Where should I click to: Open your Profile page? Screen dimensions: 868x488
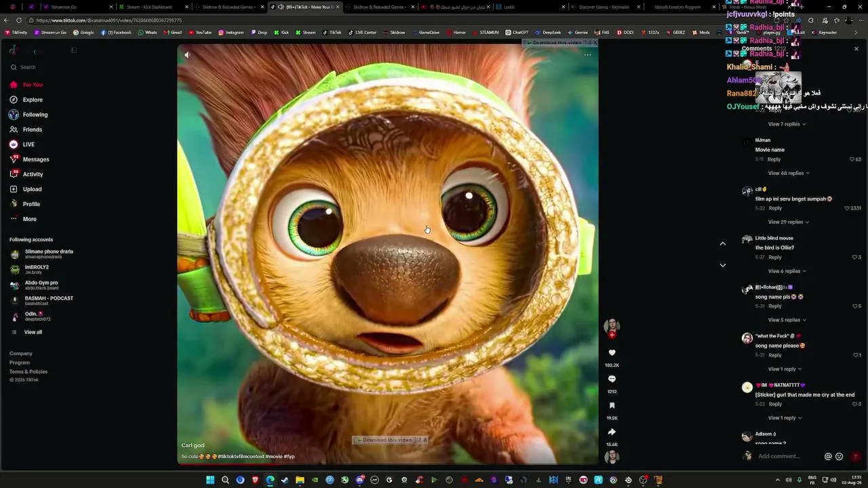tap(24, 204)
